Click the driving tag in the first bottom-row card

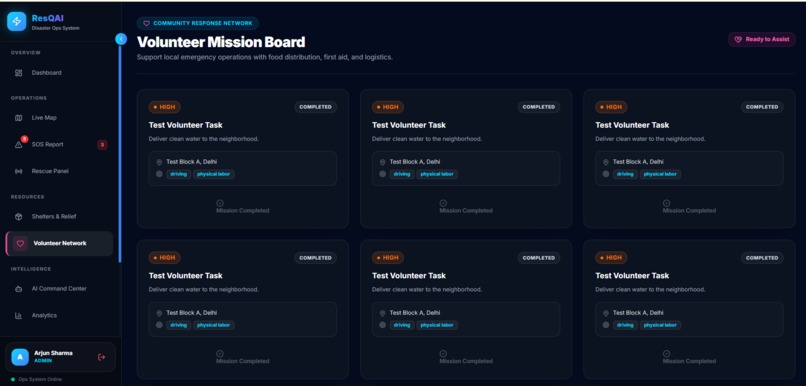point(178,325)
